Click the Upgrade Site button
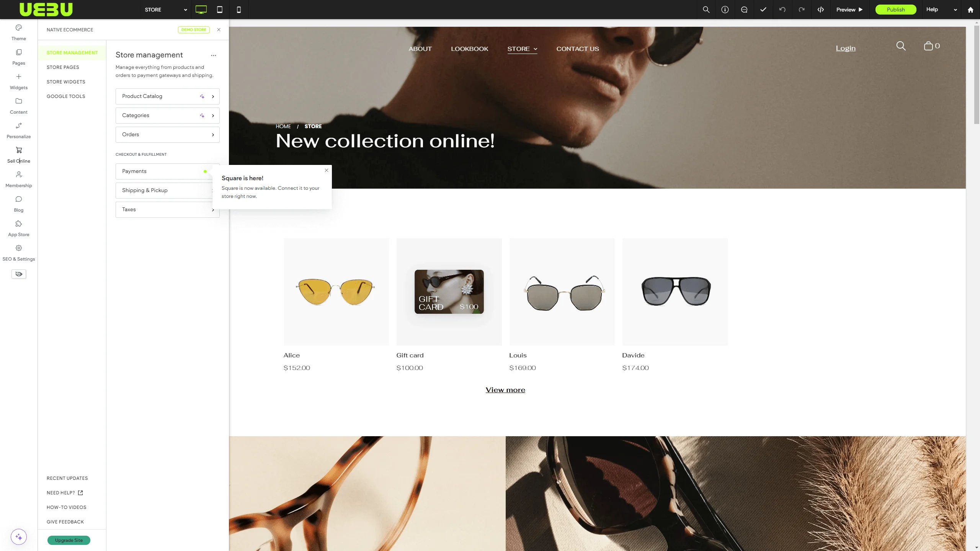 [x=69, y=540]
